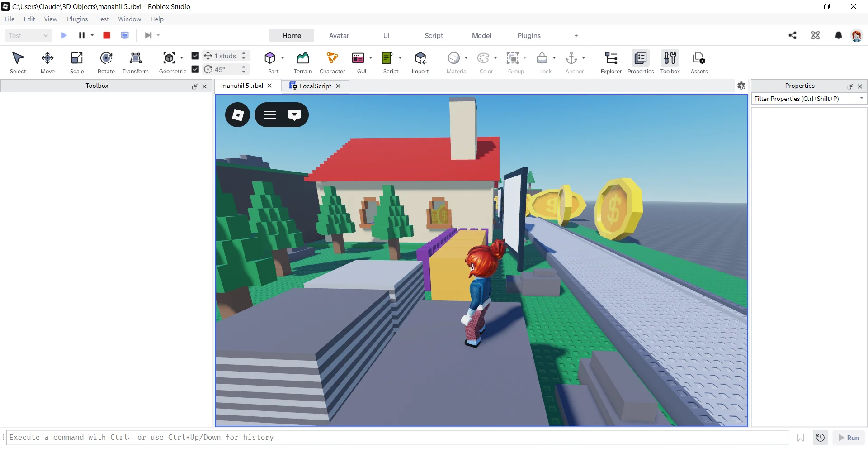This screenshot has width=868, height=453.
Task: Switch to the LocalScript document tab
Action: [316, 86]
